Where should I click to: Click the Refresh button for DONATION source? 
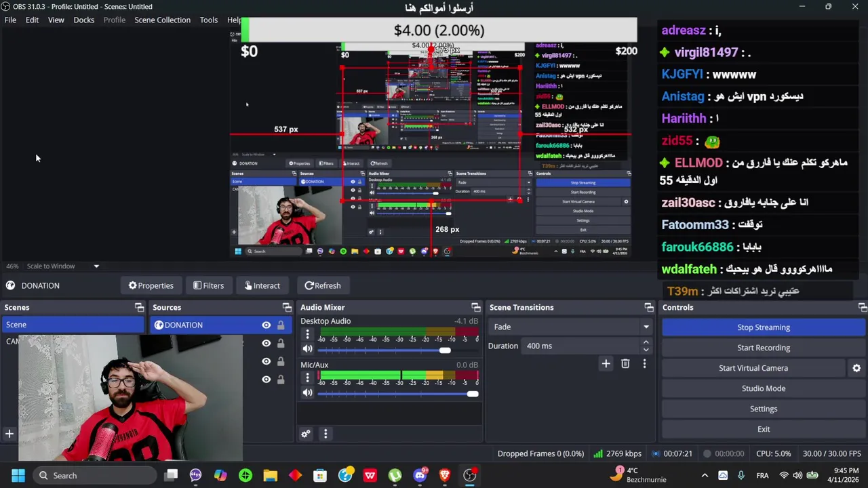pos(323,286)
